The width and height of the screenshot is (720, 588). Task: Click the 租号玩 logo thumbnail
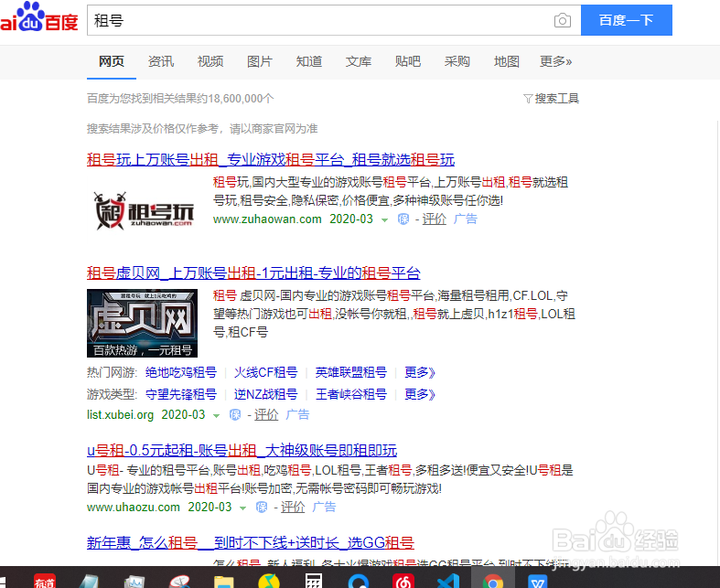[145, 210]
